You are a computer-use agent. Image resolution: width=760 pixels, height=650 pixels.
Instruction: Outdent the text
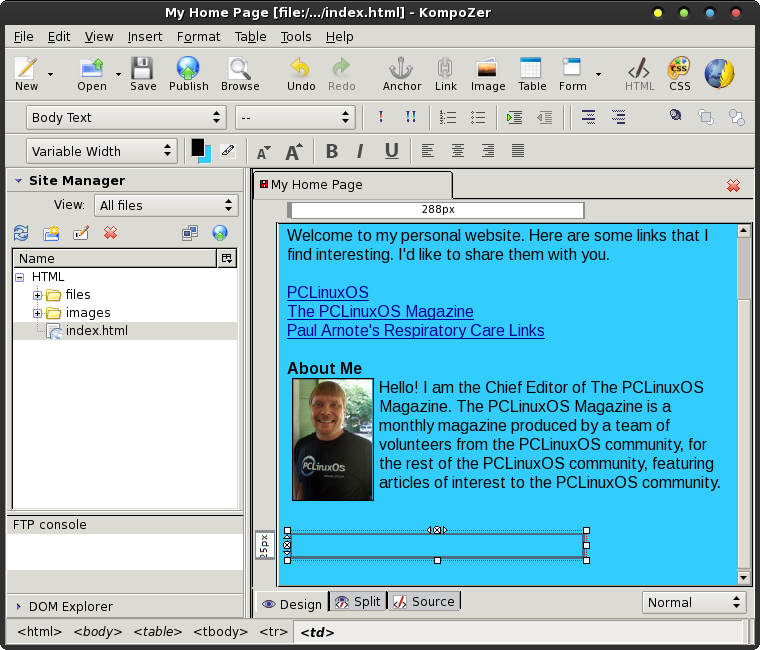tap(544, 117)
